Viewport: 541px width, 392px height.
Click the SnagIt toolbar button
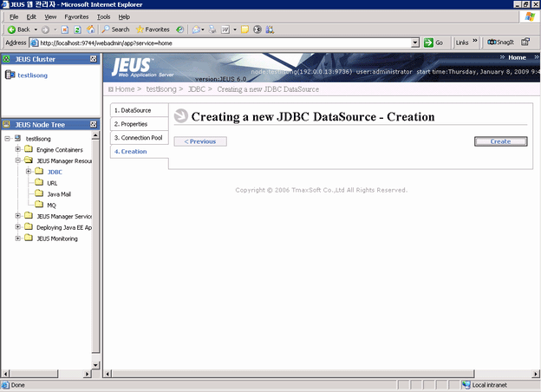tap(500, 42)
